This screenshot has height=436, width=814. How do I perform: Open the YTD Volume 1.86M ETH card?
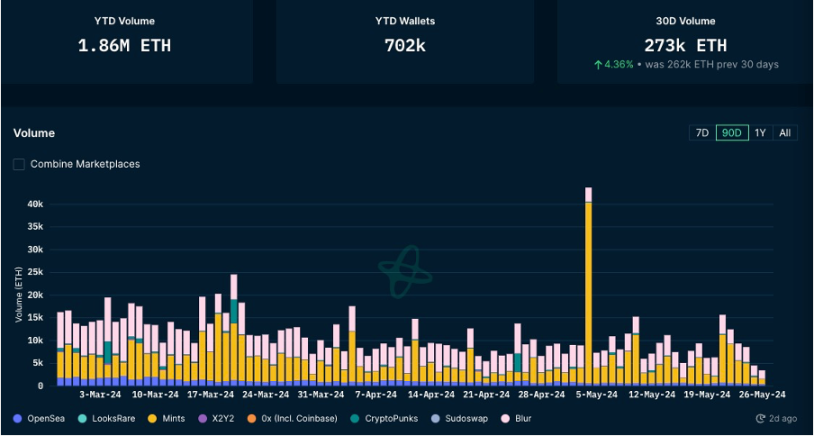[124, 44]
